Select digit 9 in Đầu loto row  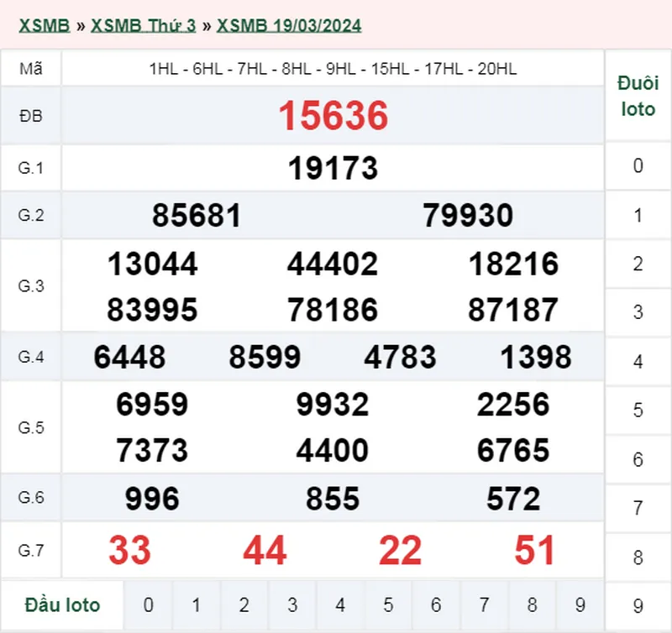(580, 604)
